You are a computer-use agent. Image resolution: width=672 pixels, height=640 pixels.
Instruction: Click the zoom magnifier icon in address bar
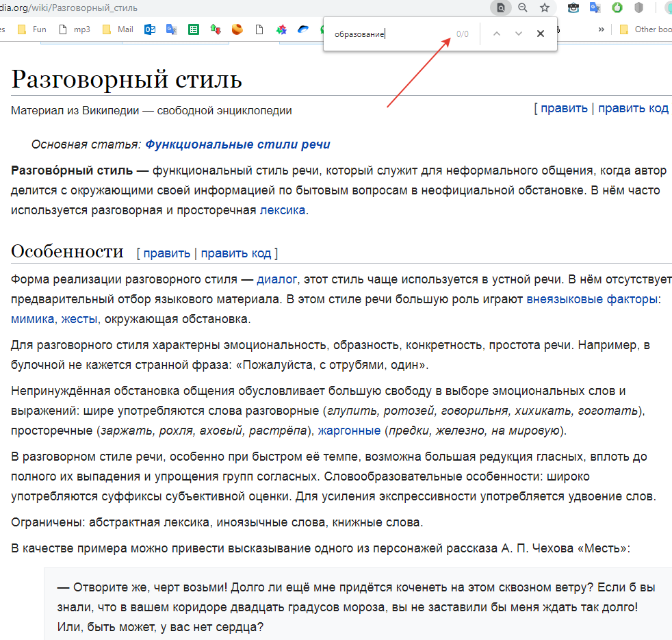pyautogui.click(x=523, y=8)
